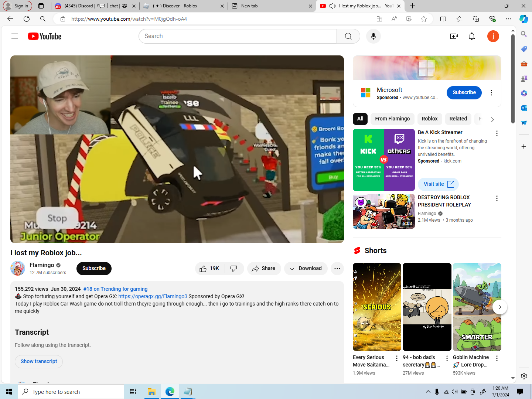Start voice search with microphone icon
The width and height of the screenshot is (532, 399).
click(374, 36)
